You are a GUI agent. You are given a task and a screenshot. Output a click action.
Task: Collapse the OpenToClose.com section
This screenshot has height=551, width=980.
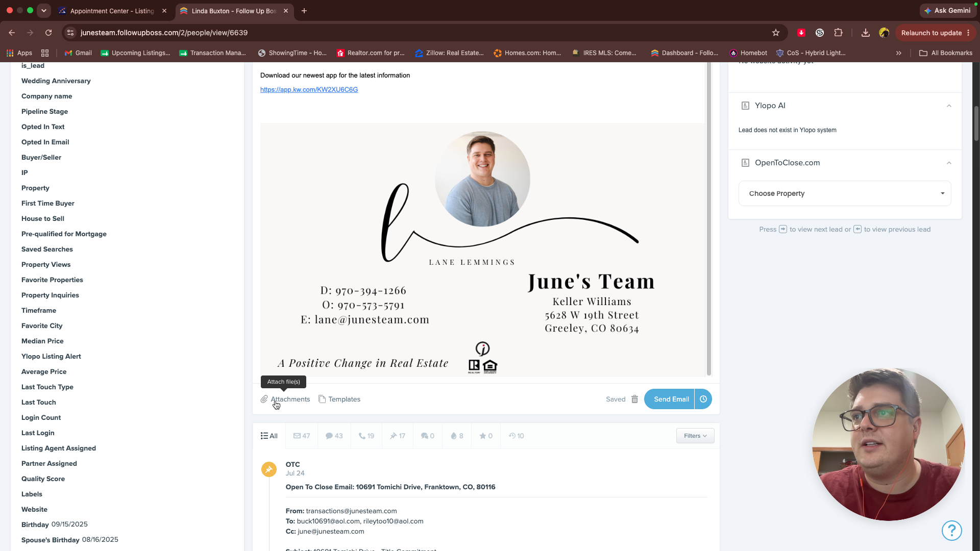point(949,163)
